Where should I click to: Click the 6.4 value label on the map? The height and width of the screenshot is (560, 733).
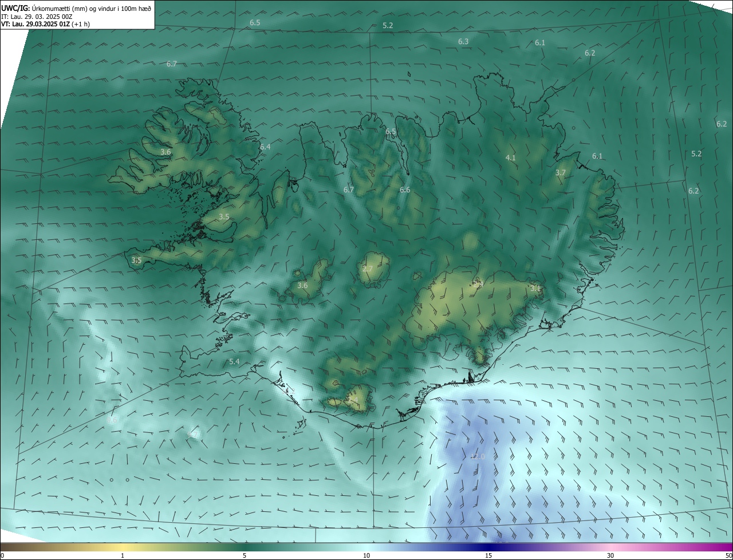point(265,147)
